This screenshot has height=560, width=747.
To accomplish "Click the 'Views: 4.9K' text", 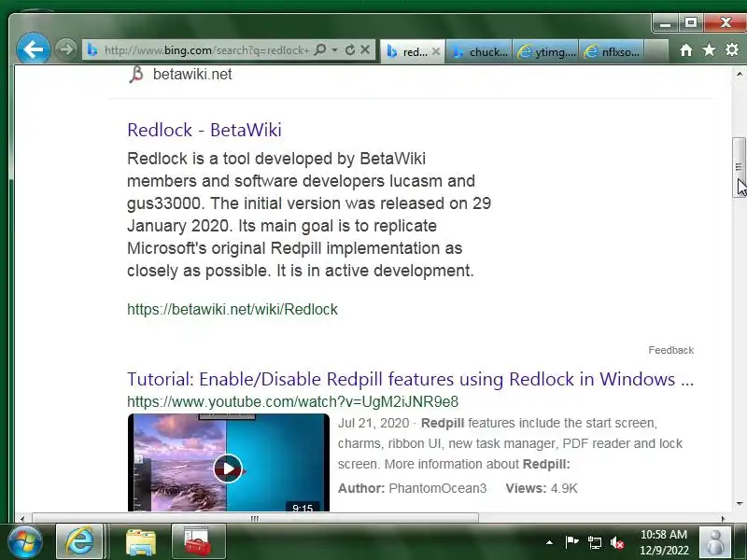I will pyautogui.click(x=542, y=488).
